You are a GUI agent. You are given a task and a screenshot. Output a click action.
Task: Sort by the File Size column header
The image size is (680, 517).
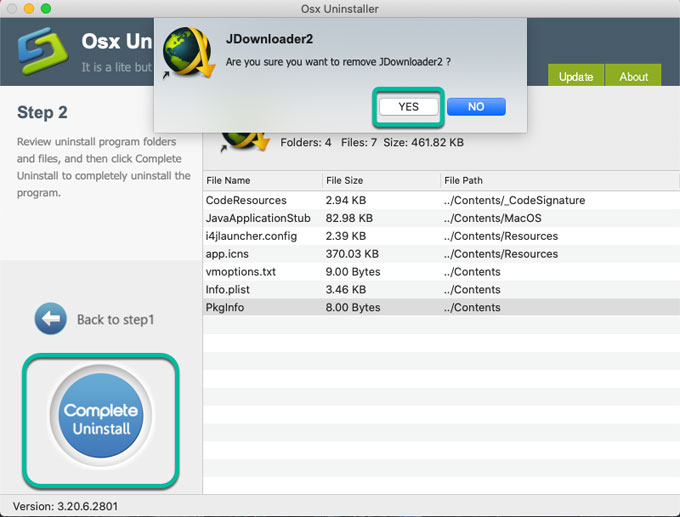381,180
